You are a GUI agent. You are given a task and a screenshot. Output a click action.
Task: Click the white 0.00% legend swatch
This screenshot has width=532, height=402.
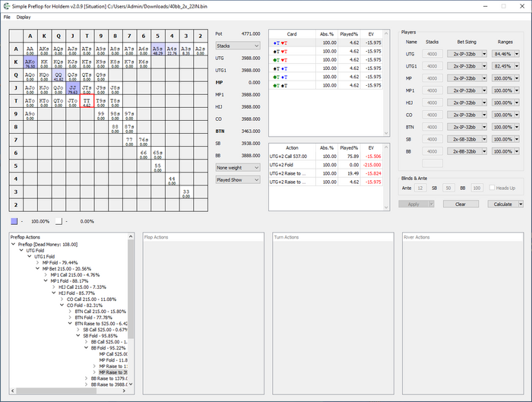point(59,221)
